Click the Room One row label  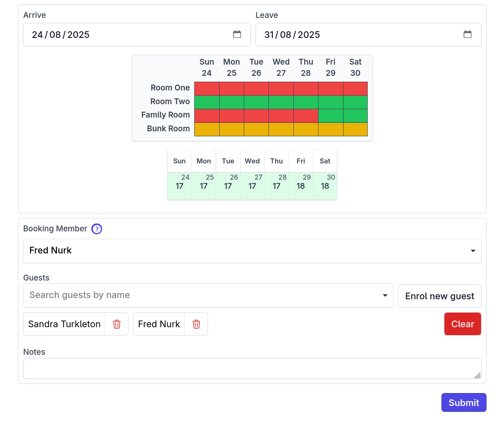point(170,88)
